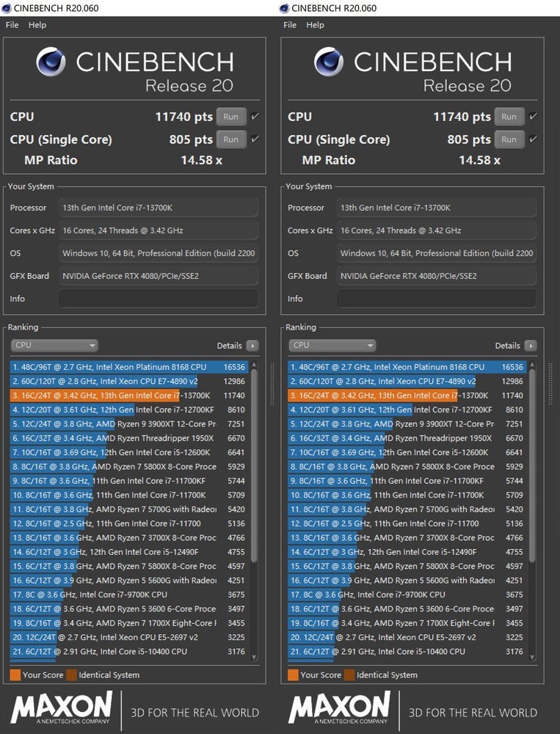Click brown Identical System swatch in left window
The width and height of the screenshot is (560, 734).
coord(71,675)
